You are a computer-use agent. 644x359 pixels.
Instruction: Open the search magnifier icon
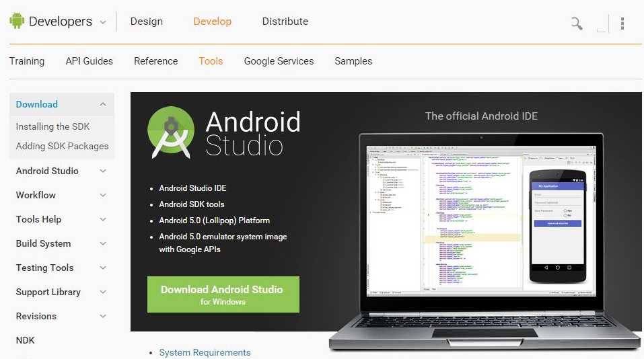click(x=577, y=24)
